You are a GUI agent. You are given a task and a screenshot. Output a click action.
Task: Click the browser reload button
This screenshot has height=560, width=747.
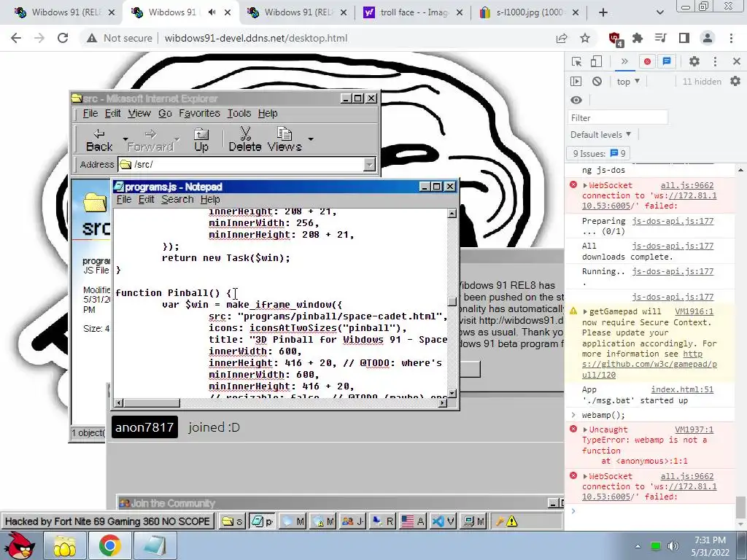coord(63,38)
